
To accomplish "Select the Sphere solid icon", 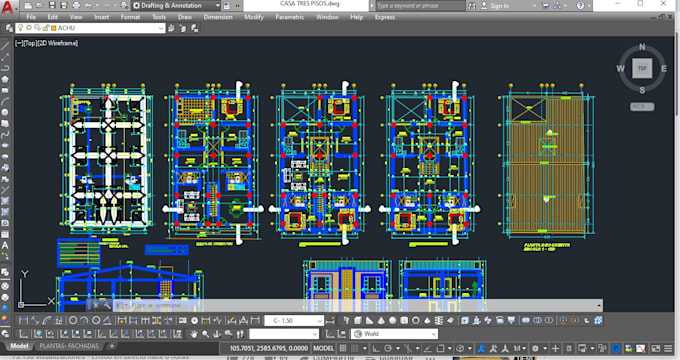I will click(392, 321).
